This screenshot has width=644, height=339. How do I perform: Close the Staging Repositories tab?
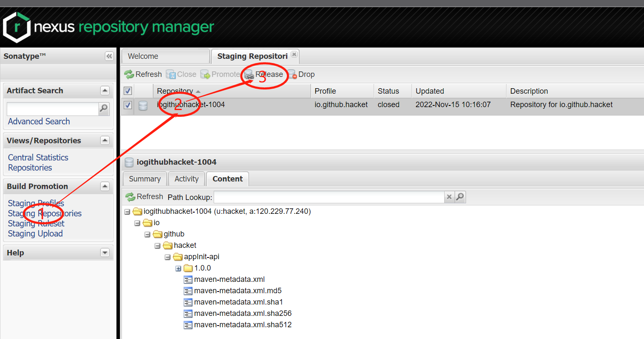click(294, 54)
